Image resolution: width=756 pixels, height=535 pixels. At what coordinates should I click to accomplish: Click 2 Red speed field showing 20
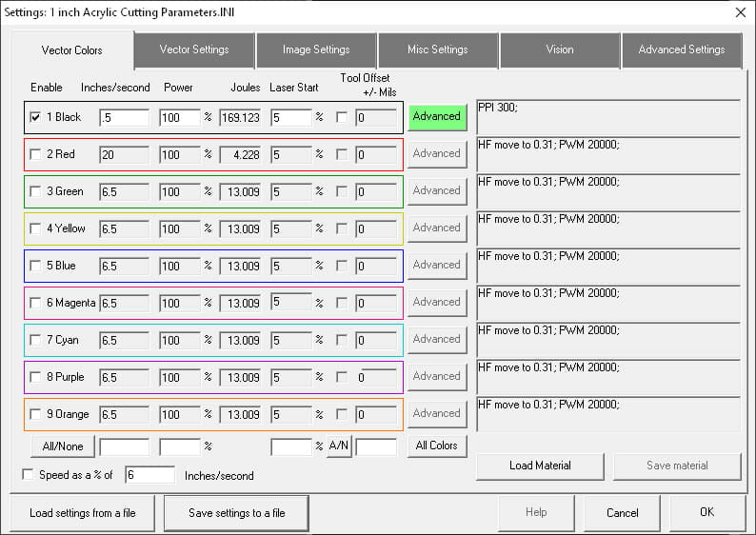click(x=125, y=155)
